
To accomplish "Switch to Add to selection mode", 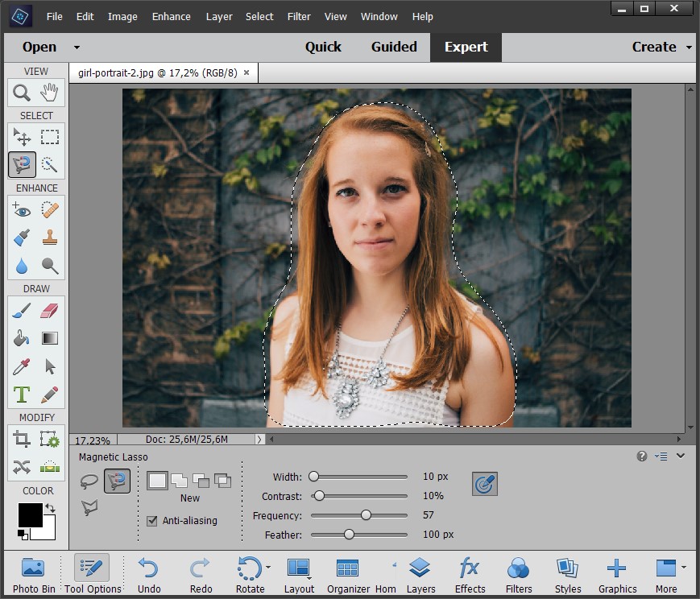I will [x=179, y=481].
